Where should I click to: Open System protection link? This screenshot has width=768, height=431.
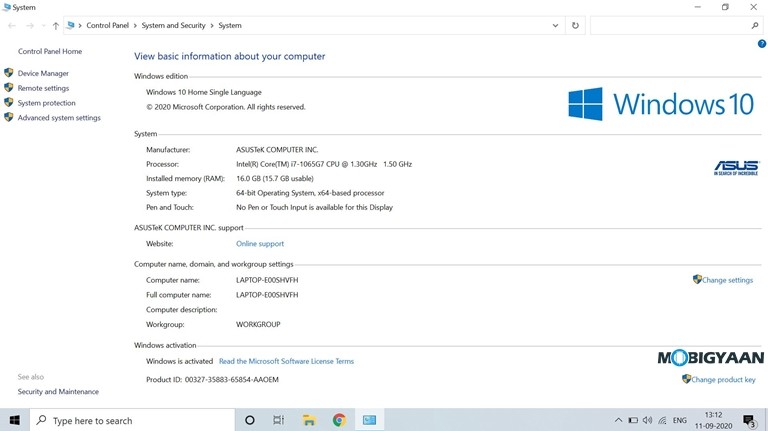coord(47,103)
